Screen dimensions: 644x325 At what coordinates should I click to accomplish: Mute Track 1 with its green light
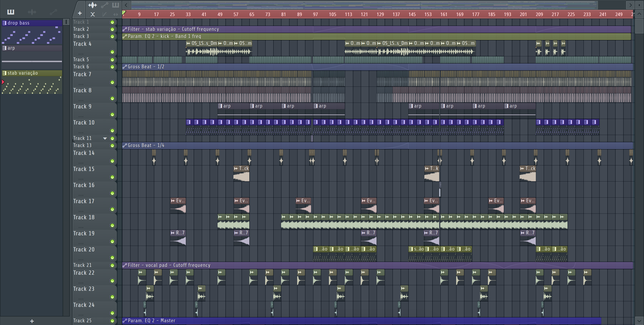coord(112,22)
